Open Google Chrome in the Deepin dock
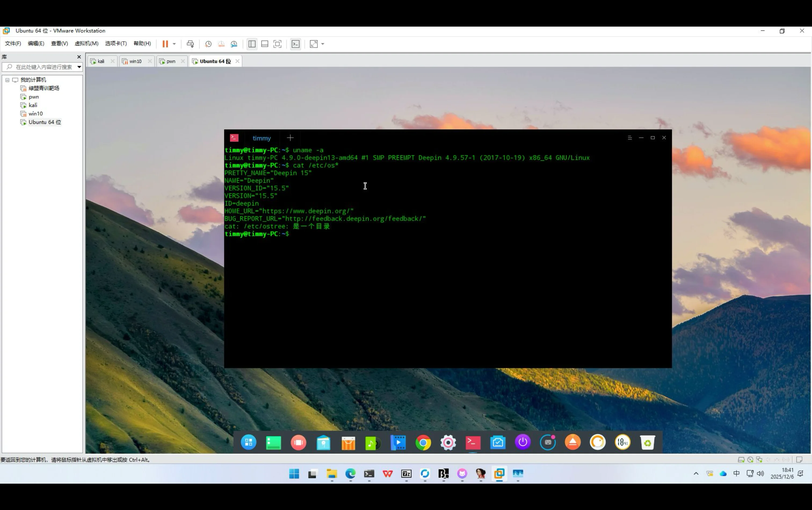 click(x=423, y=442)
